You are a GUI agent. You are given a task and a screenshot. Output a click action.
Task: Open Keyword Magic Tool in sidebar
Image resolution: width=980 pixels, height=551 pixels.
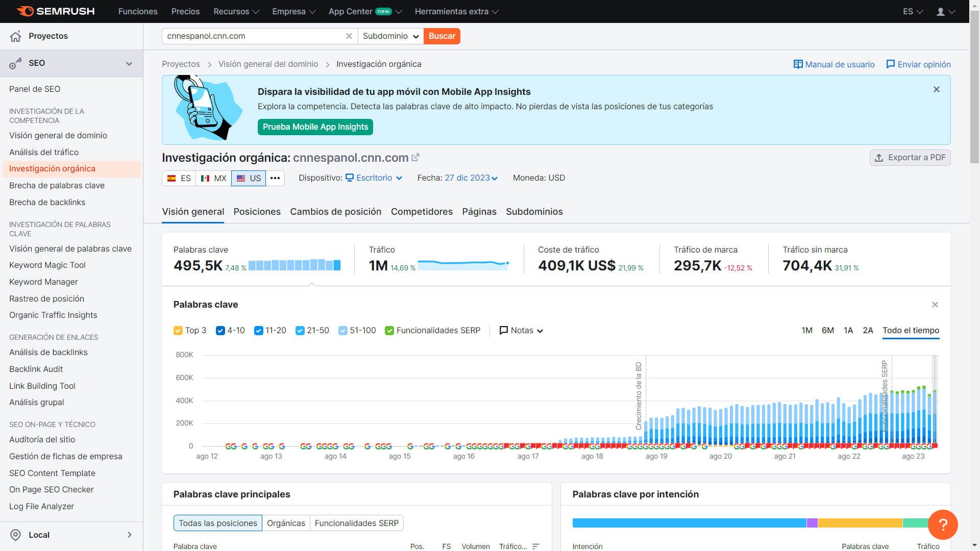(47, 265)
